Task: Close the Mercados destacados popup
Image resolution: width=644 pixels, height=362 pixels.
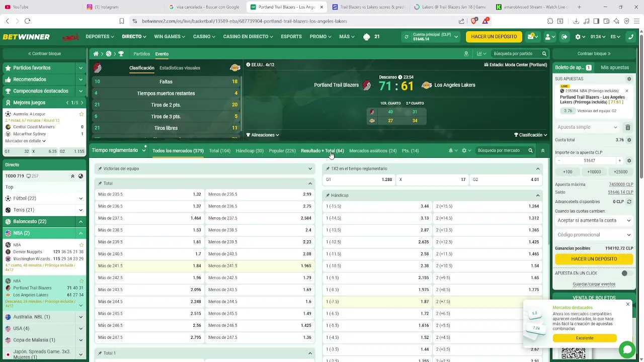Action: 627,304
